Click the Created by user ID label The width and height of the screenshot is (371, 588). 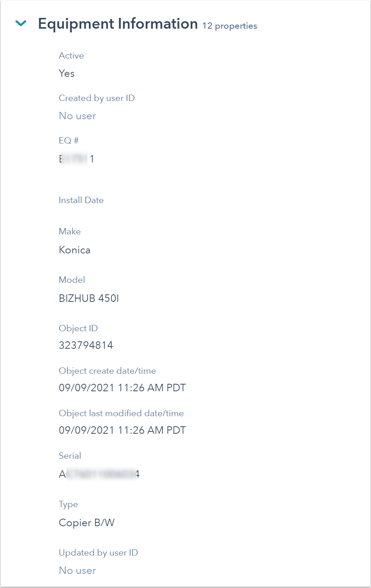(97, 98)
